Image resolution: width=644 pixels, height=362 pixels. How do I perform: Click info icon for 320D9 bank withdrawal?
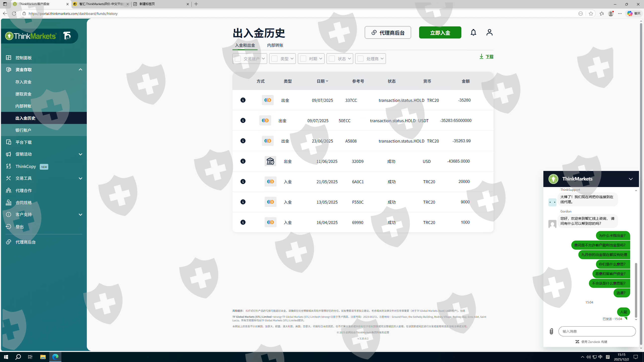pyautogui.click(x=243, y=161)
